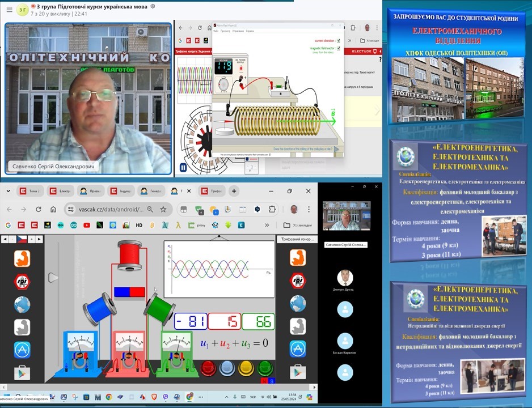Screen dimensions: 532x408
Task: Open the Google bookmark in bookmarks bar
Action: (x=8, y=225)
